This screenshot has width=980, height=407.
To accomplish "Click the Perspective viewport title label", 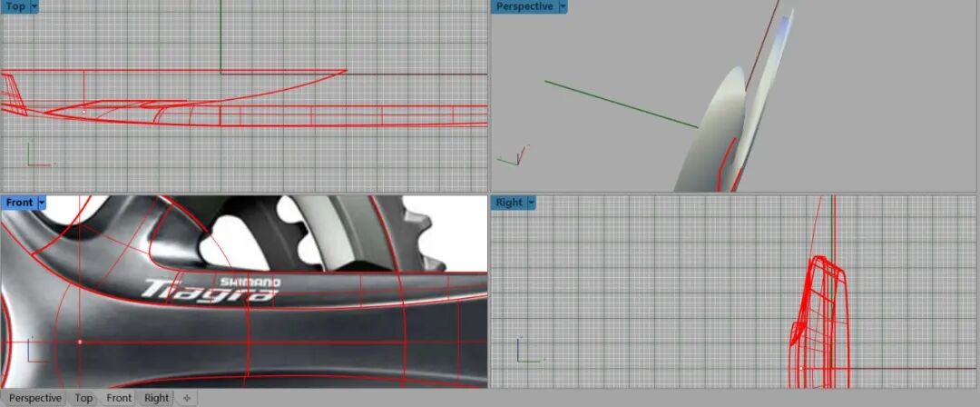I will pos(524,6).
